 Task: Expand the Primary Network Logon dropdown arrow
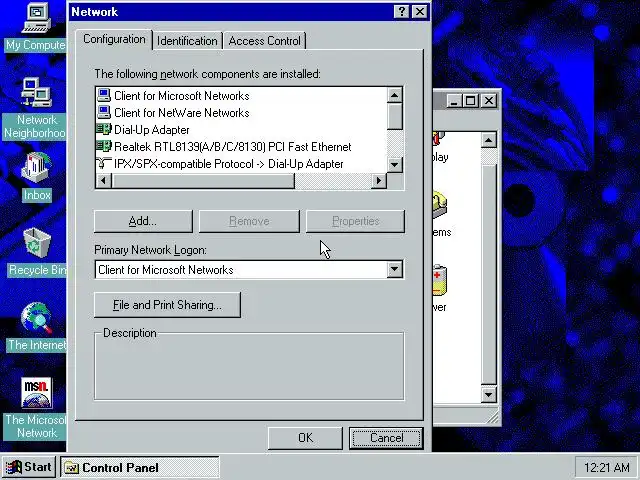point(395,269)
